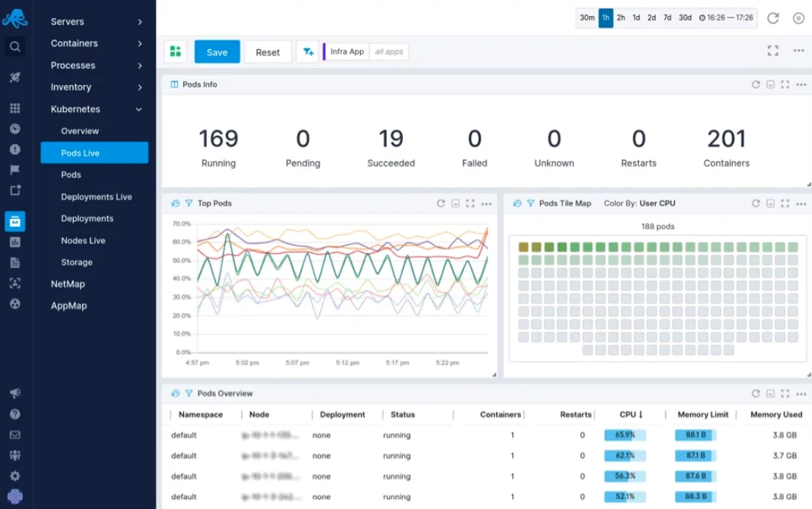The height and width of the screenshot is (509, 812).
Task: Sort Pods Overview by the Memory Limit column
Action: (x=702, y=414)
